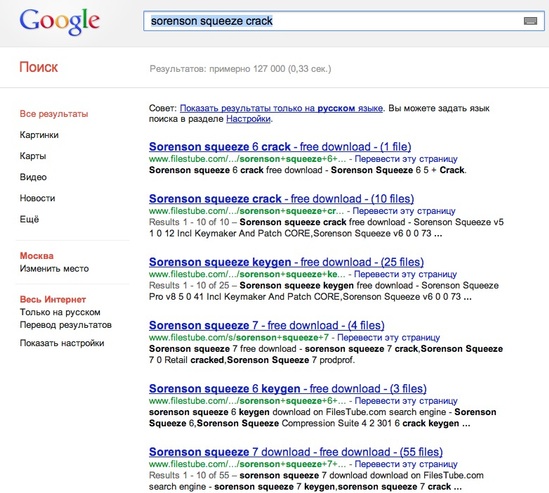Screen dimensions: 549x493
Task: Select the Картинки search category
Action: point(39,135)
